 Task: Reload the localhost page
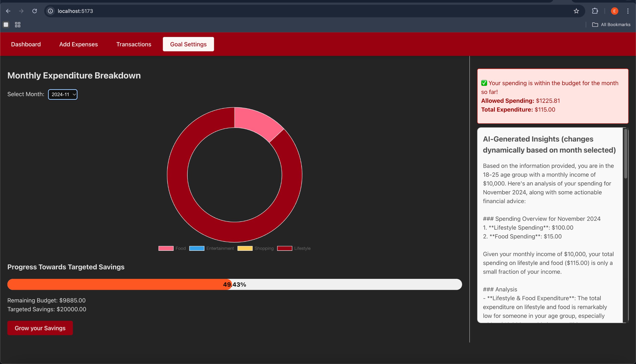tap(35, 11)
